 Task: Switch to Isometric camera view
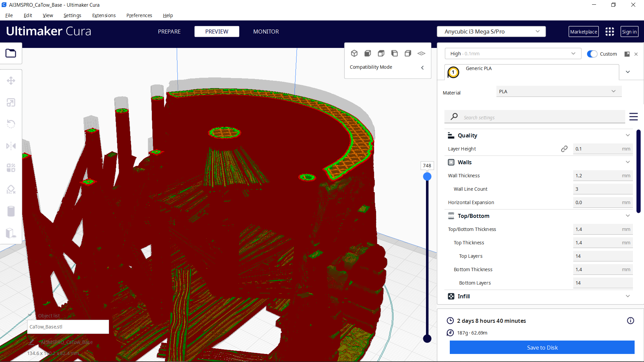pyautogui.click(x=355, y=53)
